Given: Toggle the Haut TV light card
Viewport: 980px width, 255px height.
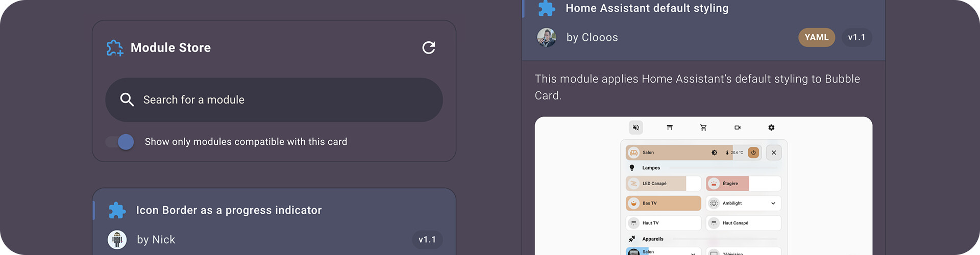Looking at the screenshot, I should coord(664,223).
